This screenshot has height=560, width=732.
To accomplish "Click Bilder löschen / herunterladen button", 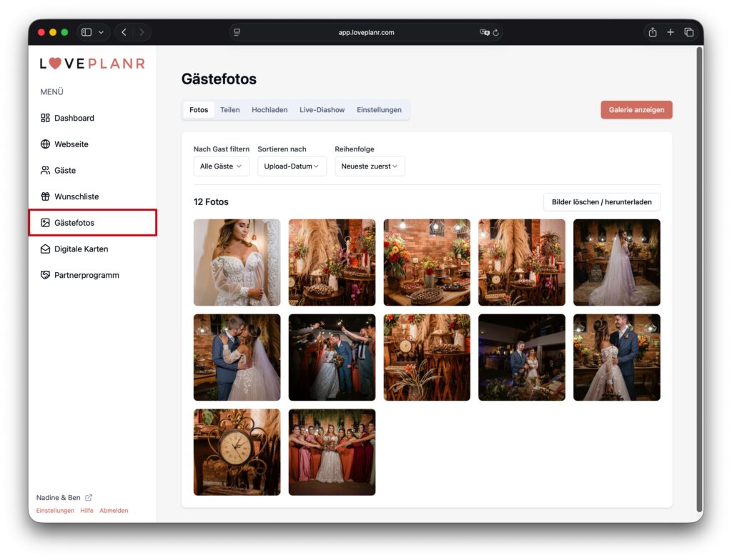I will coord(601,202).
